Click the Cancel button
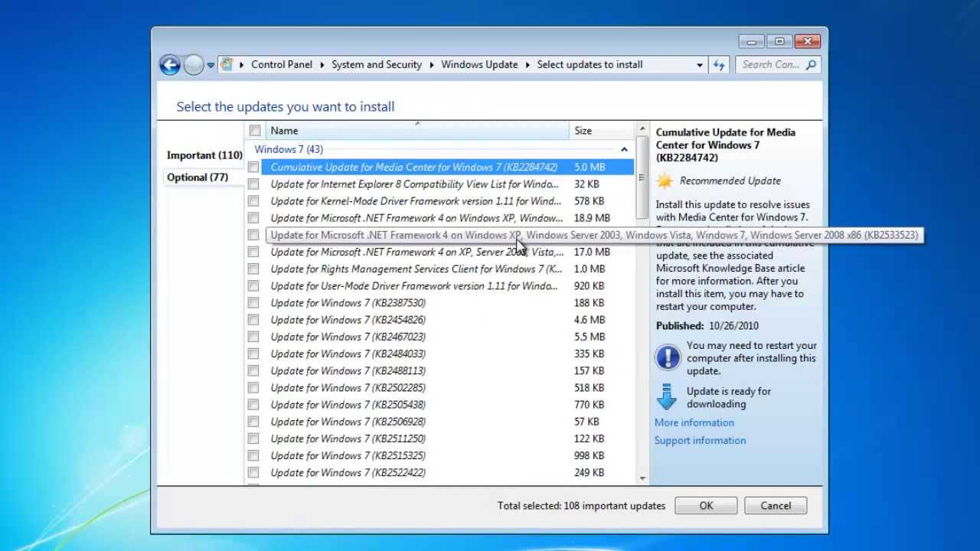The image size is (980, 551). click(x=776, y=506)
